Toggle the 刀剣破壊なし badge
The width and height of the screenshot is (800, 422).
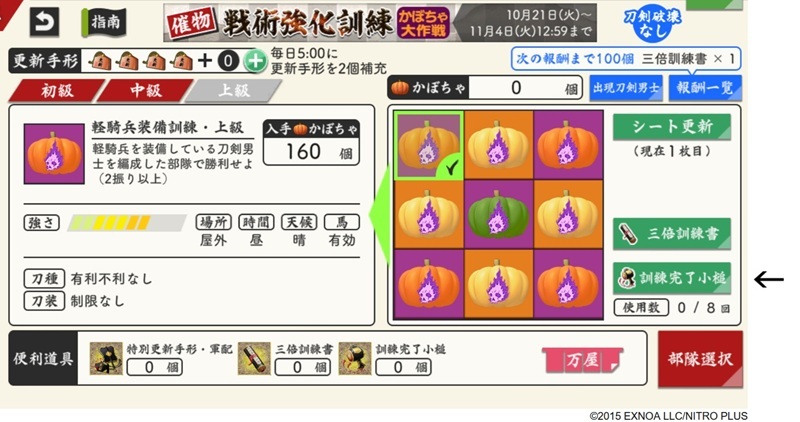click(652, 23)
